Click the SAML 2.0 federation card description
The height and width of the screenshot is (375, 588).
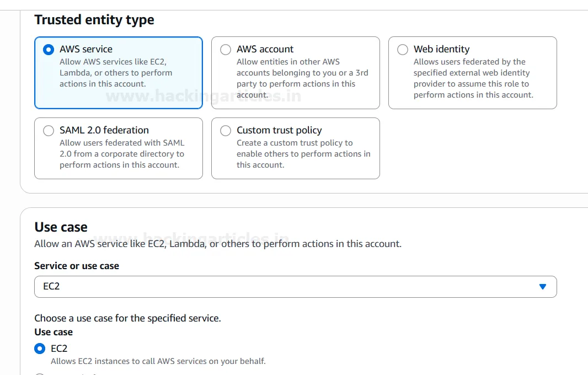[x=122, y=154]
